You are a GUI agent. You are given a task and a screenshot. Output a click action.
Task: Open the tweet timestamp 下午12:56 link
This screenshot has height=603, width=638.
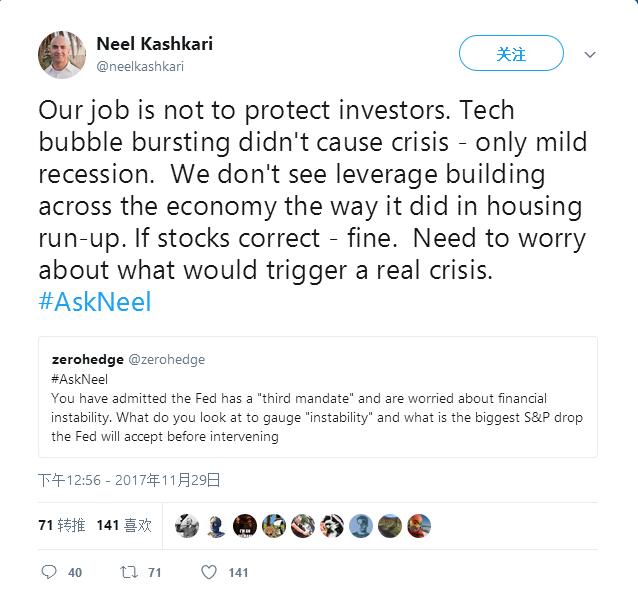[129, 480]
